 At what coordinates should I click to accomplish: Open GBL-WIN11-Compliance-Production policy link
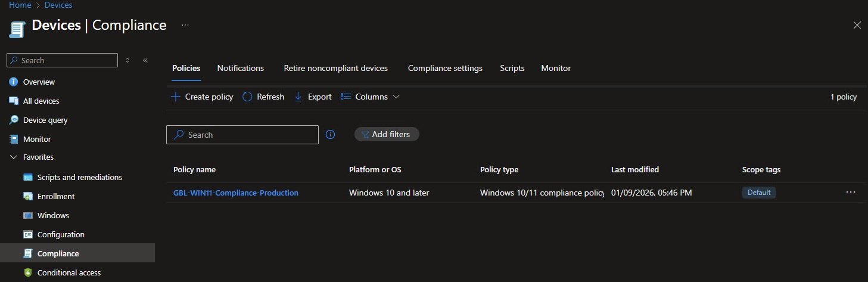(x=235, y=193)
